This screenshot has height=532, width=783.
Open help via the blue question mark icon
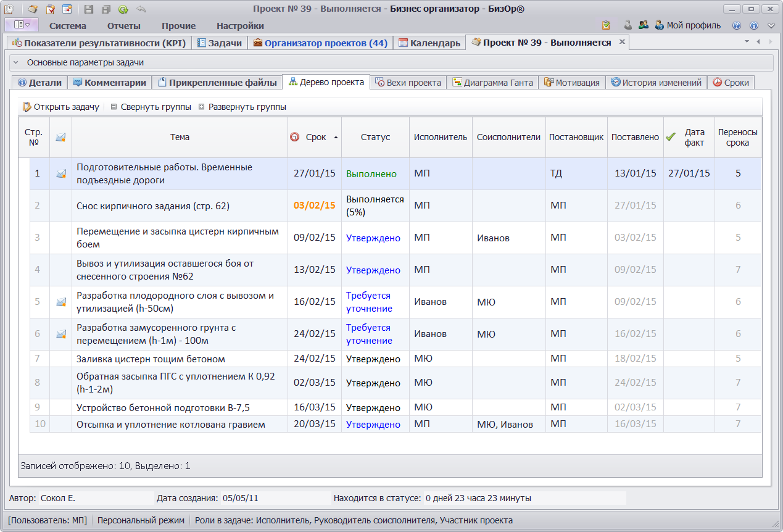coord(736,26)
